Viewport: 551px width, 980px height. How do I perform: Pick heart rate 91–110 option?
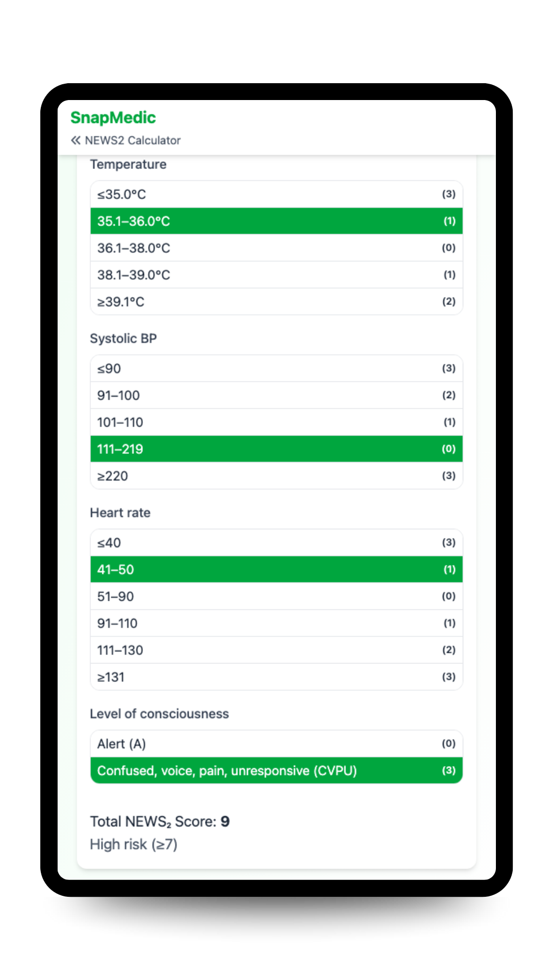tap(276, 623)
